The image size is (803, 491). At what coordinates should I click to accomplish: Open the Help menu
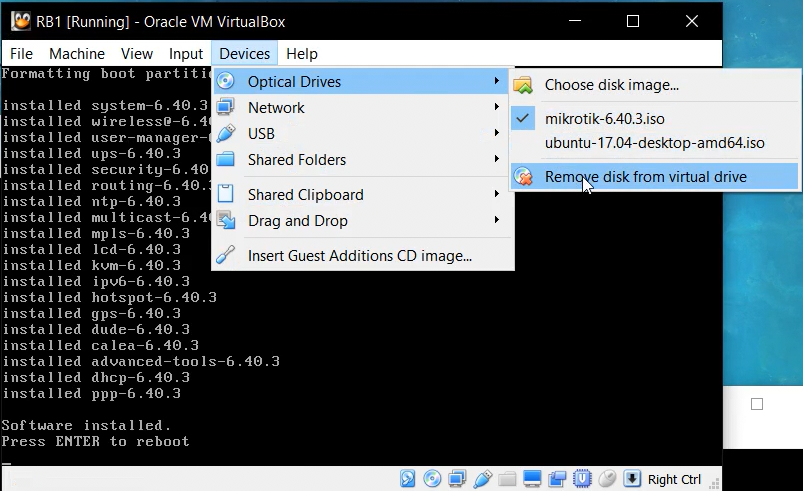point(302,54)
